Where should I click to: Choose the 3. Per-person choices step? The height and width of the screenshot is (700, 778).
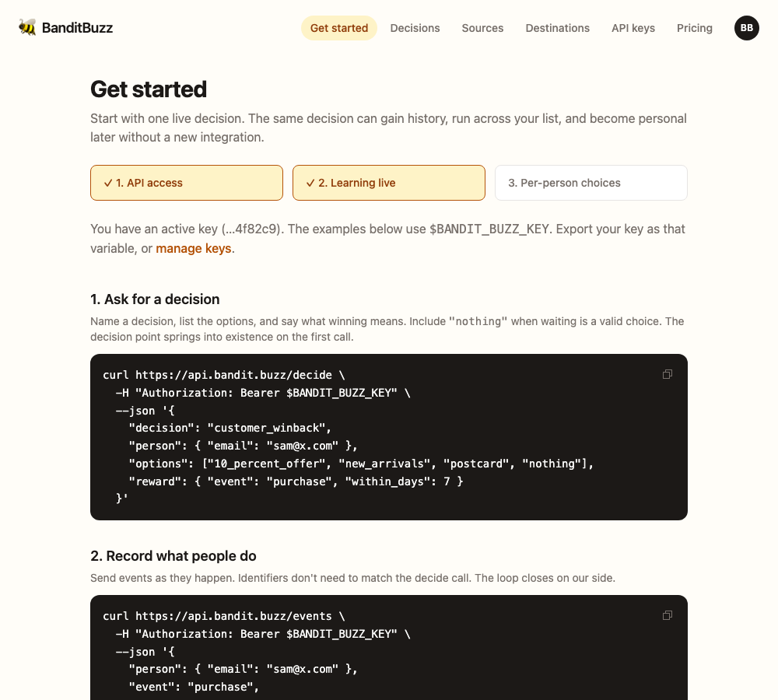point(591,183)
